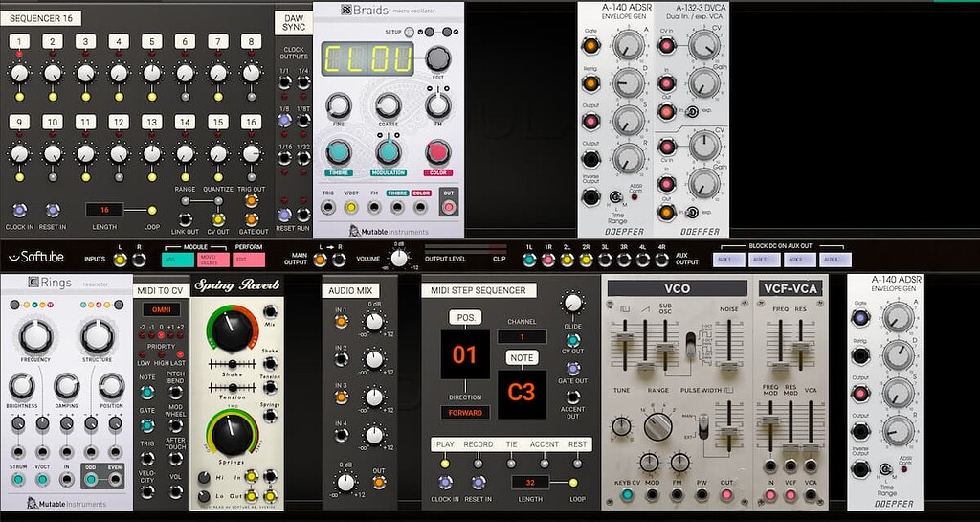The image size is (980, 522).
Task: Click the PLAY button in MIDI Step Sequencer
Action: (x=445, y=464)
